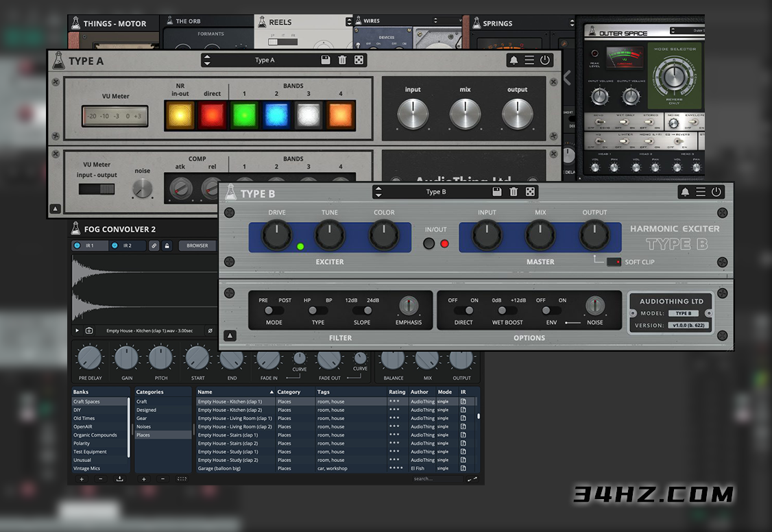The height and width of the screenshot is (532, 772).
Task: Delete the Type B preset with trash icon
Action: (x=514, y=192)
